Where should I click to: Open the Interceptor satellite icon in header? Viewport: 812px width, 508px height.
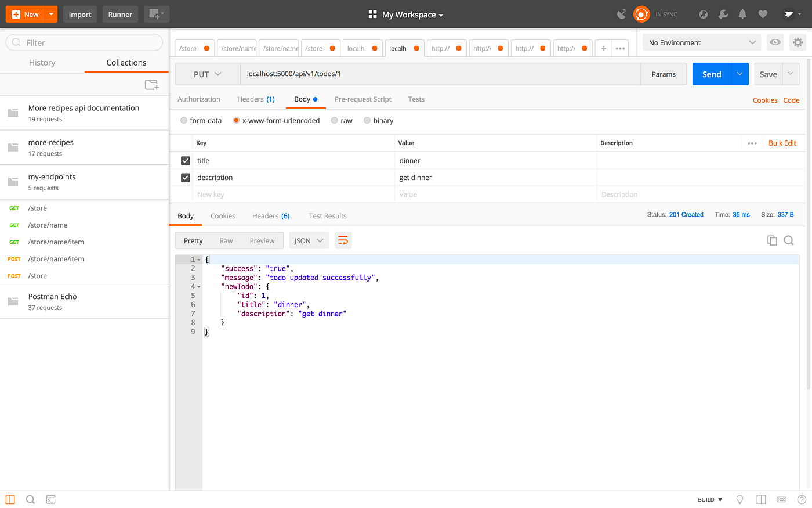tap(621, 14)
